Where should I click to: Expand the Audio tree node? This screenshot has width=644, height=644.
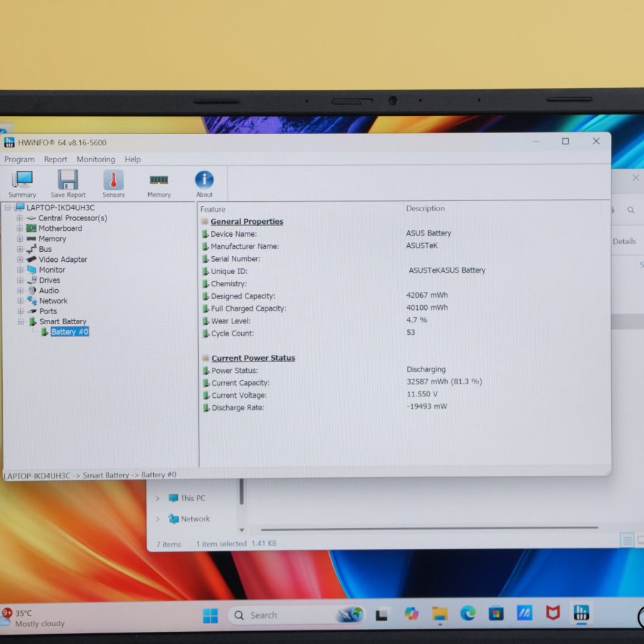[x=20, y=291]
